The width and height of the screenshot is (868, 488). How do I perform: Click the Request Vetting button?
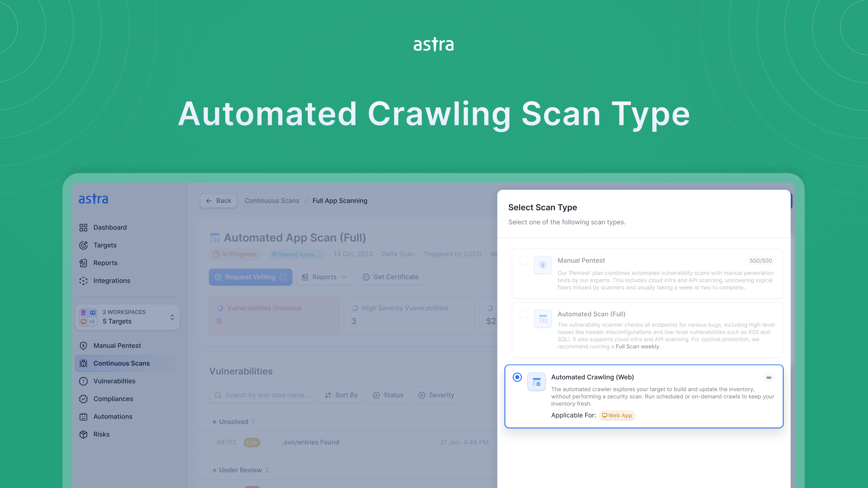click(250, 277)
